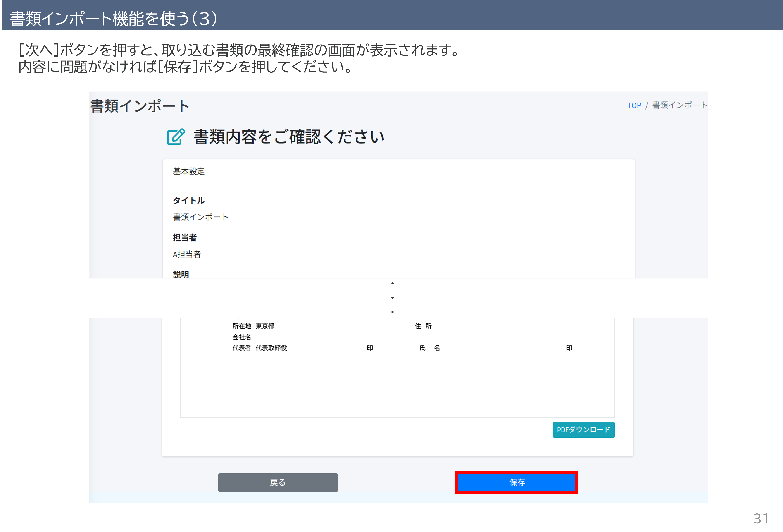This screenshot has height=532, width=783.
Task: Click the PDFダウンロード button
Action: click(x=583, y=430)
